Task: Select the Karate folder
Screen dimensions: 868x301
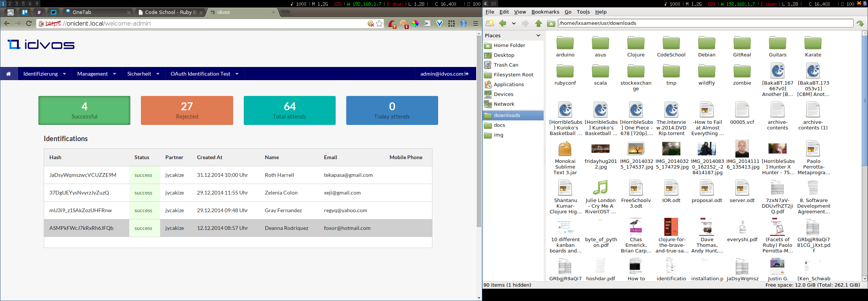Action: point(813,47)
